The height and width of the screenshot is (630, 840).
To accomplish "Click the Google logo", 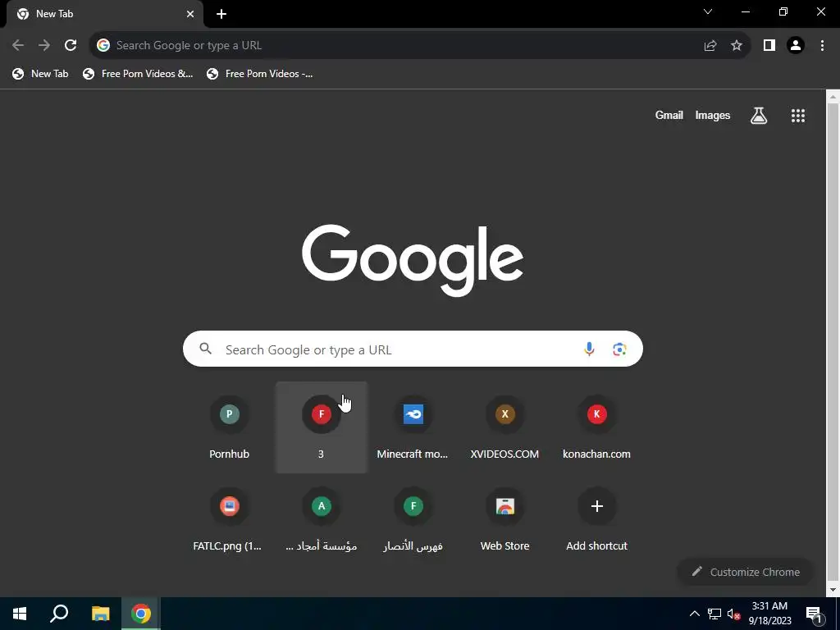I will (x=413, y=260).
